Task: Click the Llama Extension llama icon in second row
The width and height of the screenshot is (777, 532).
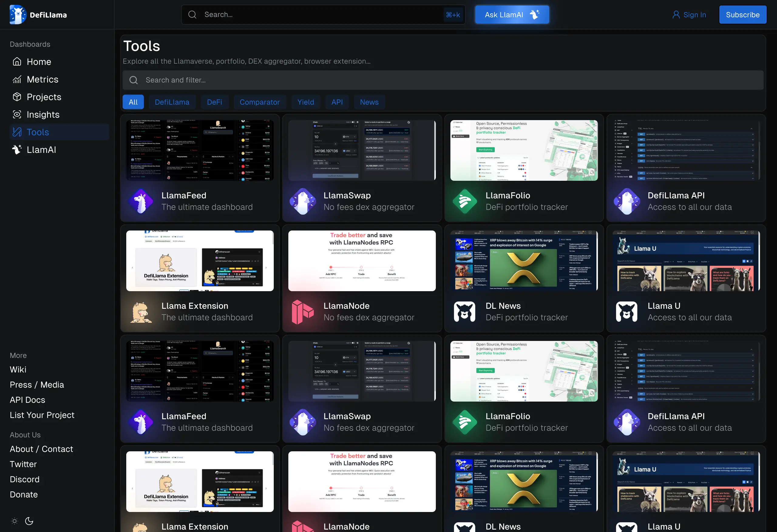Action: pyautogui.click(x=141, y=312)
